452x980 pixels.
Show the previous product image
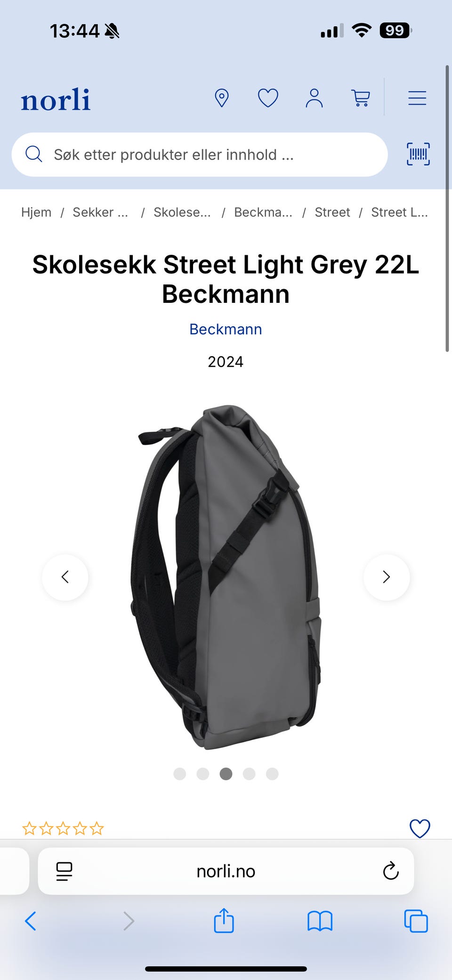click(65, 577)
